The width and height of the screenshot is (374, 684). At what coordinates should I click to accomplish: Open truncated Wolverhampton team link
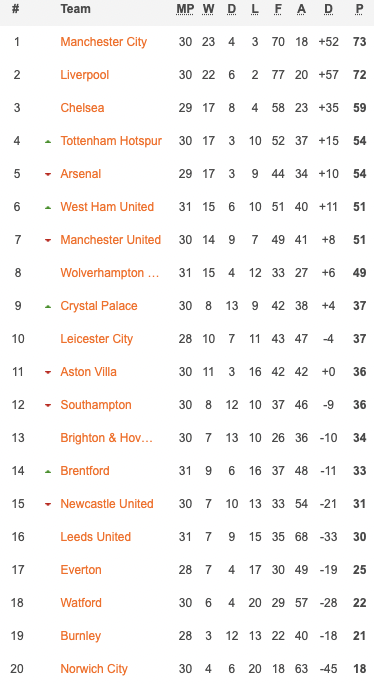pos(110,273)
